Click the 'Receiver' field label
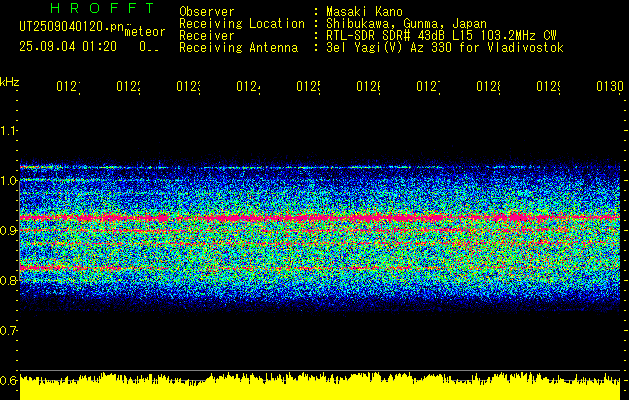This screenshot has width=629, height=400. point(207,35)
